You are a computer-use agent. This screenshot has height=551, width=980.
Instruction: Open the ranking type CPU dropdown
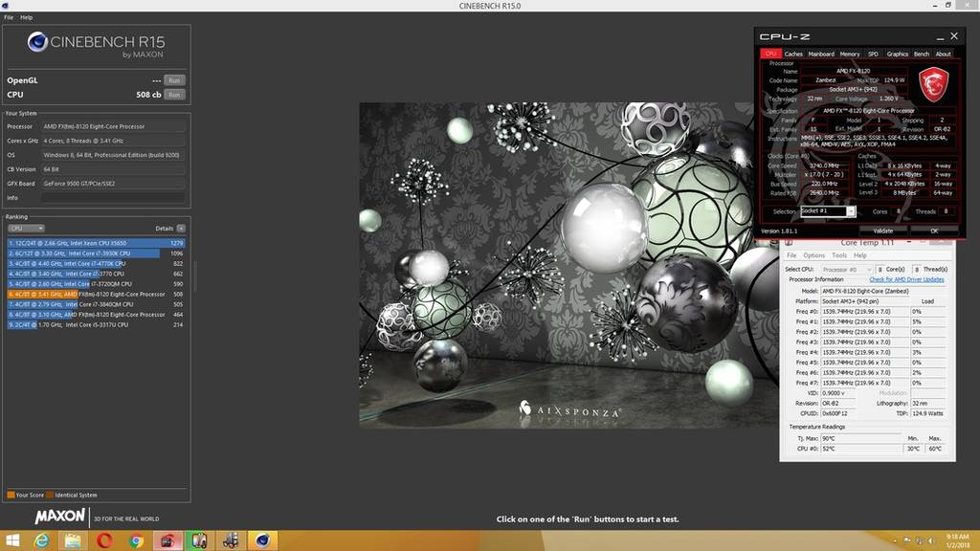click(26, 229)
